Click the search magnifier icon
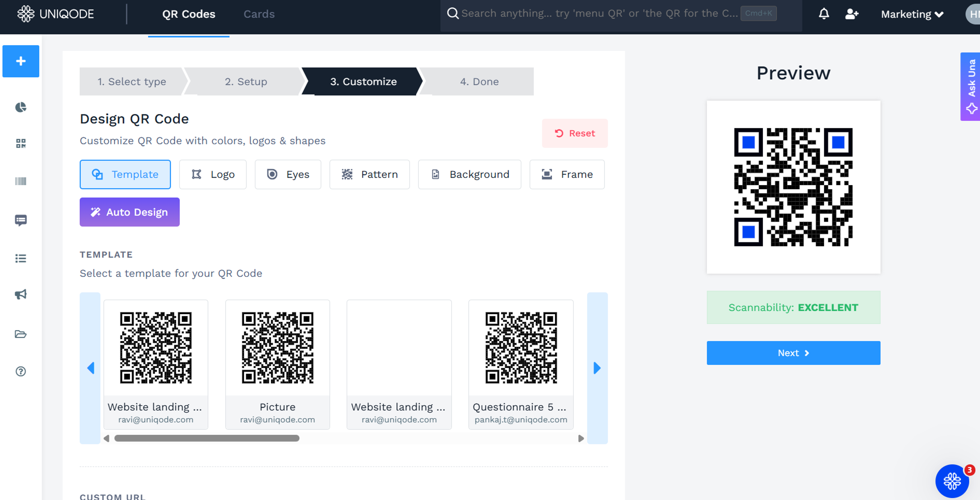 452,13
